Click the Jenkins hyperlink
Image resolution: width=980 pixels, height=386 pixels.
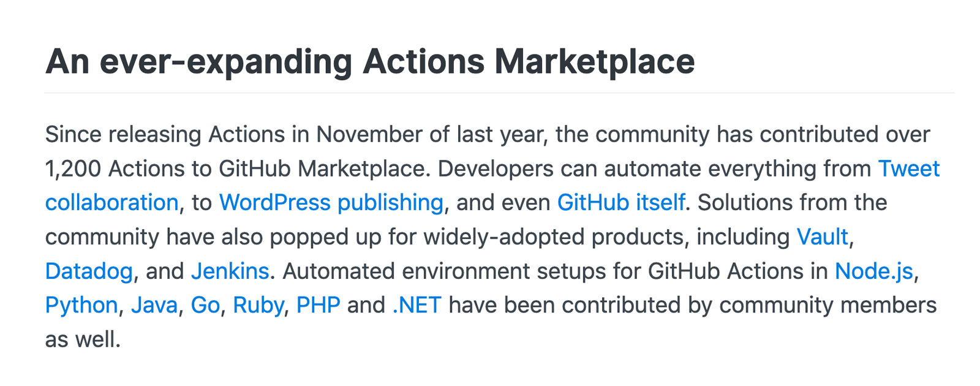[230, 271]
